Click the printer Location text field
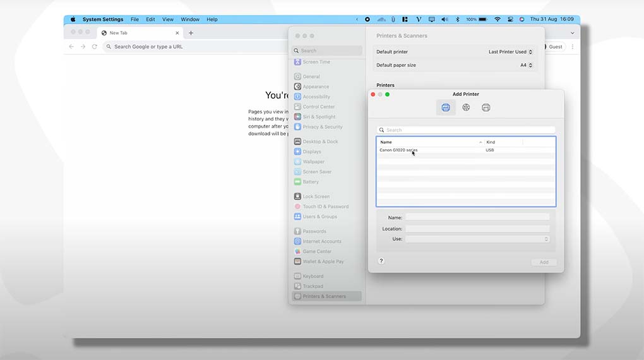The image size is (644, 360). (x=477, y=229)
